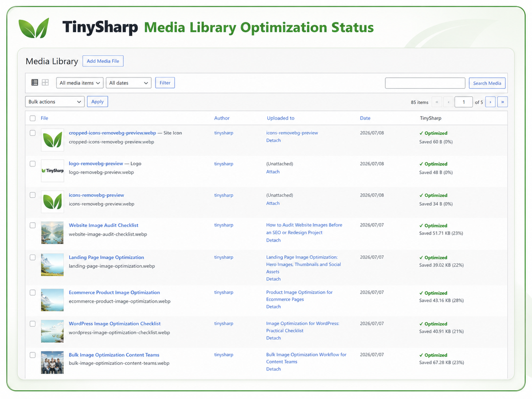This screenshot has width=532, height=399.
Task: Sort by Uploaded to column header
Action: point(281,118)
